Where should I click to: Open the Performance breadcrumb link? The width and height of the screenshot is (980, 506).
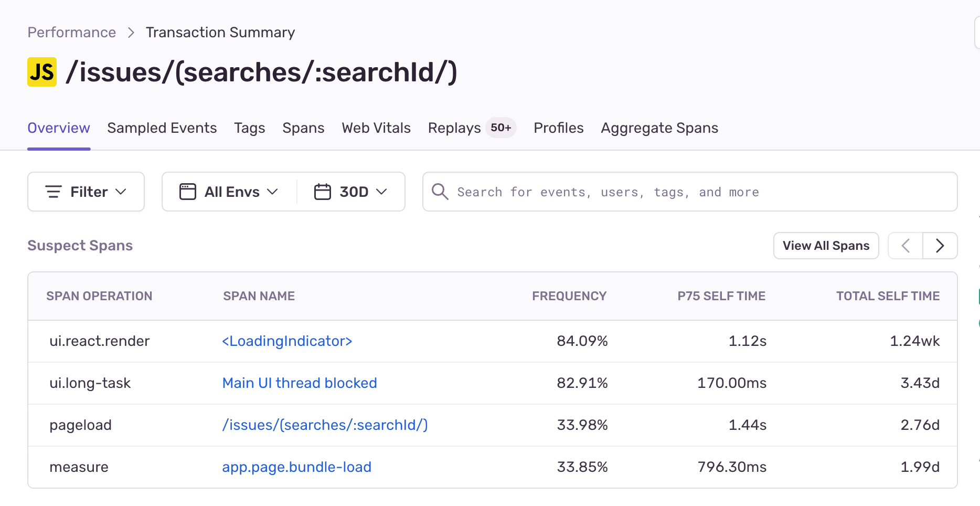click(x=72, y=33)
